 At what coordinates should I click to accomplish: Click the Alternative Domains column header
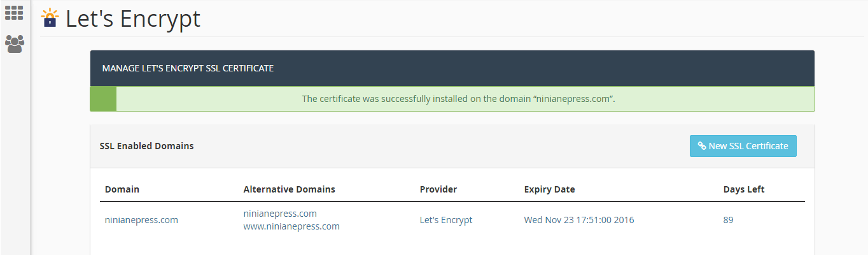tap(290, 189)
